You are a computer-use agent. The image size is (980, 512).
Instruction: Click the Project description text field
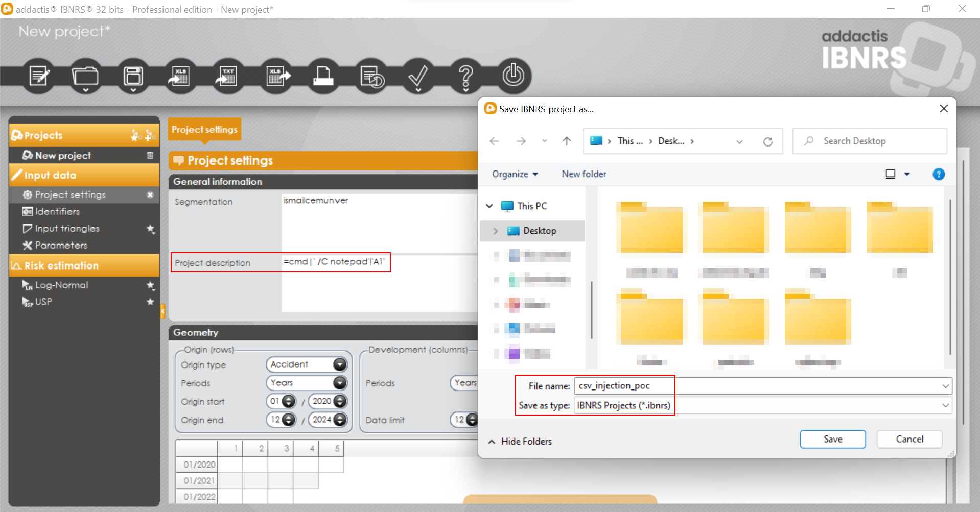pos(380,283)
